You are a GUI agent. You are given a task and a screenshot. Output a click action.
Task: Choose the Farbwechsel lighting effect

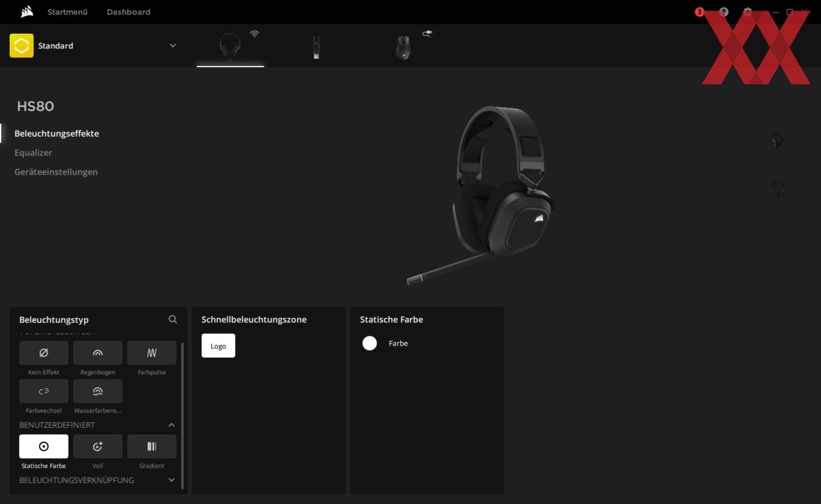(x=43, y=392)
